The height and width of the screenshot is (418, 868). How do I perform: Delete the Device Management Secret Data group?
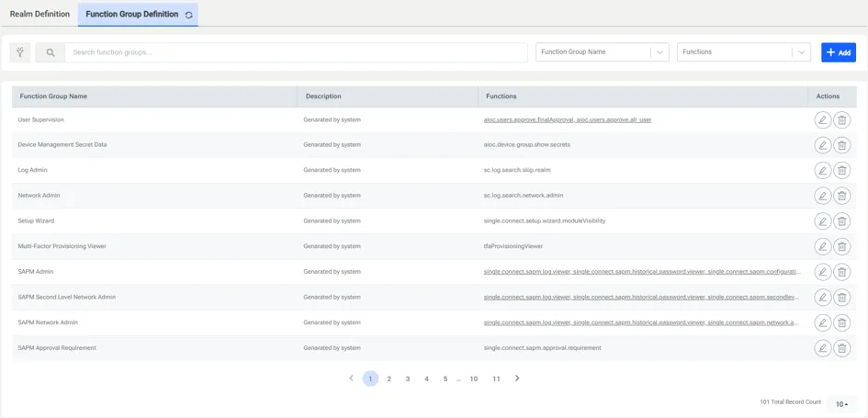pyautogui.click(x=842, y=145)
